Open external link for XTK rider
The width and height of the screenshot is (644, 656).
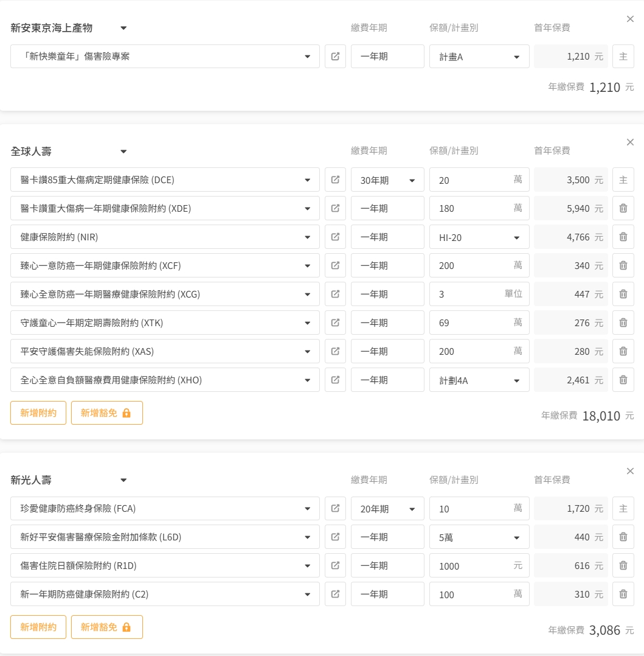point(336,323)
